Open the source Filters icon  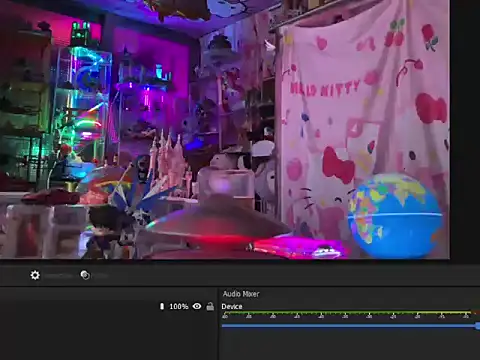point(85,275)
